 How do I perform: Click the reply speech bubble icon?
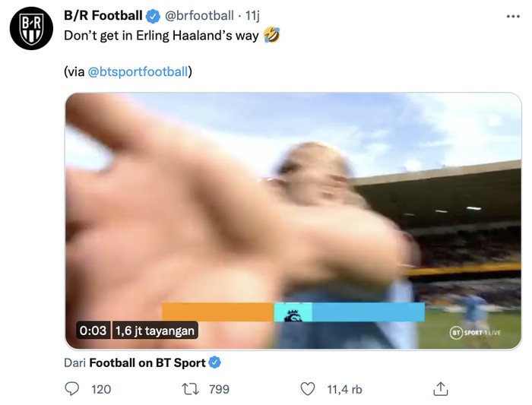(72, 389)
